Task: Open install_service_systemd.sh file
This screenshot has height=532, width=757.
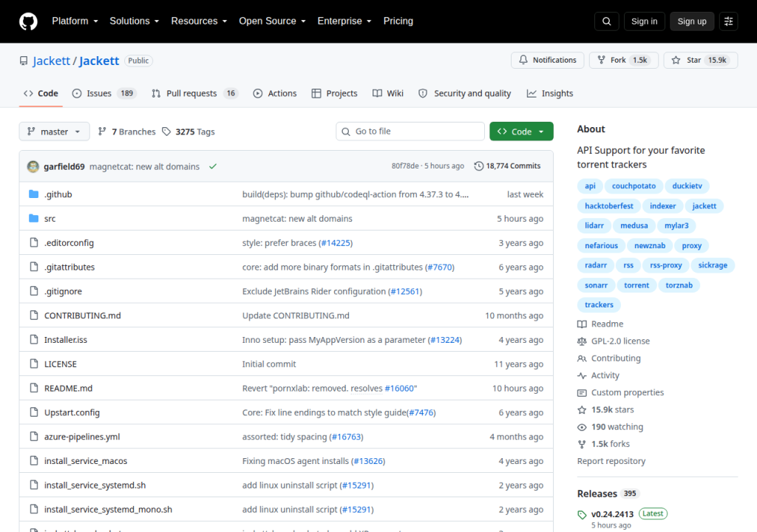Action: (95, 485)
